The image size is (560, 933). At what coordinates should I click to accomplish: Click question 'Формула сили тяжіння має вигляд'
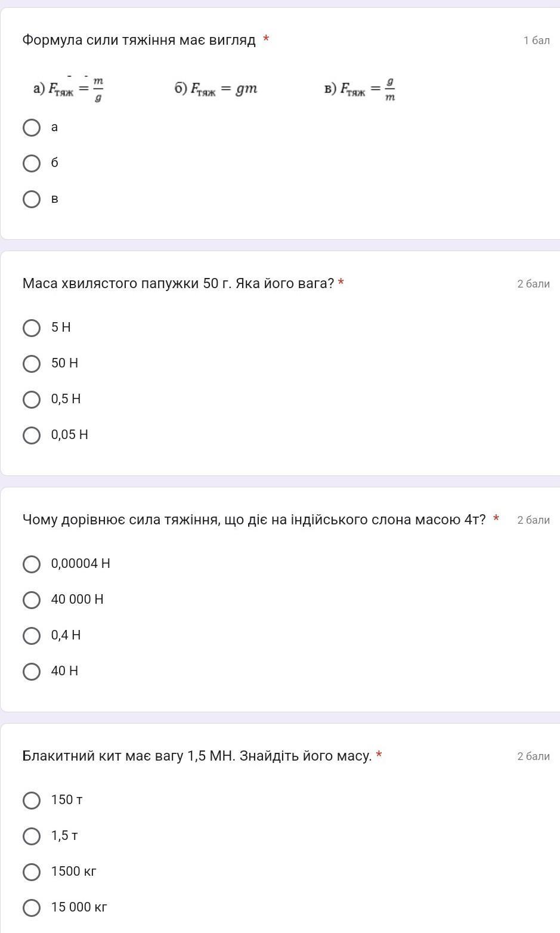139,41
